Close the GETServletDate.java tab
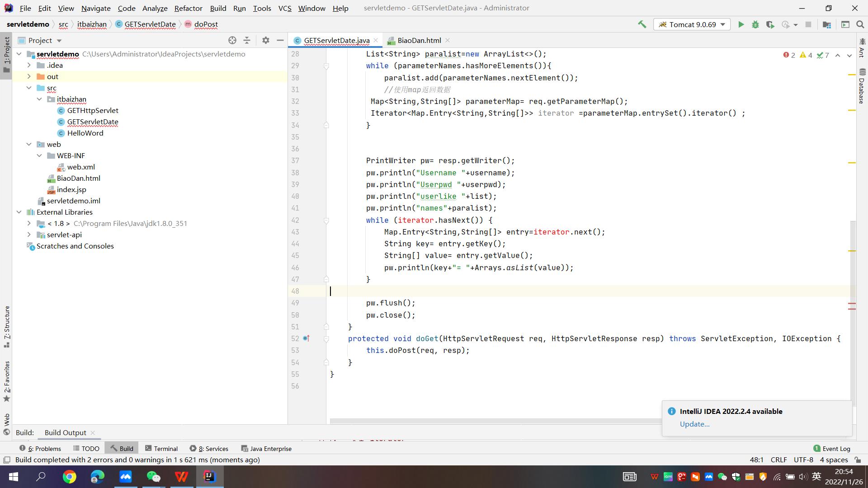 pyautogui.click(x=376, y=40)
